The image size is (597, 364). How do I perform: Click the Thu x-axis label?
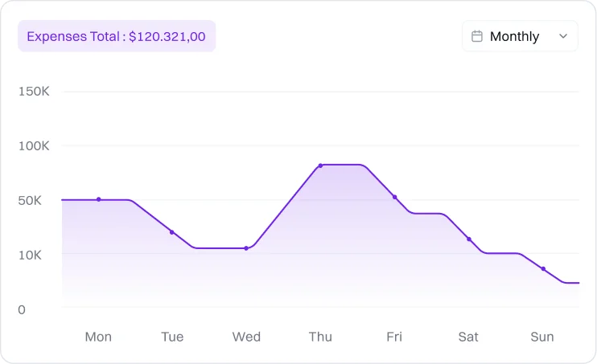[320, 337]
